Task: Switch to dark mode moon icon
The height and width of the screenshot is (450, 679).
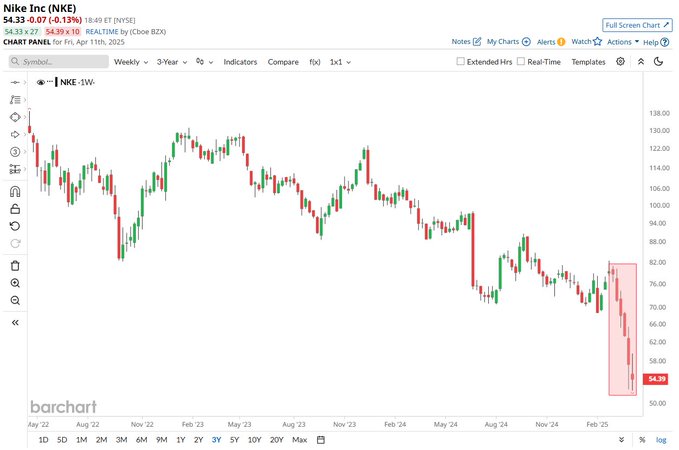Action: [658, 62]
